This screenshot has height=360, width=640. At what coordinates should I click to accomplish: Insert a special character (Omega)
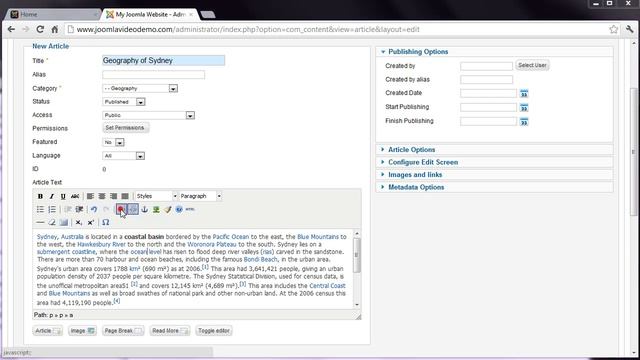(105, 222)
